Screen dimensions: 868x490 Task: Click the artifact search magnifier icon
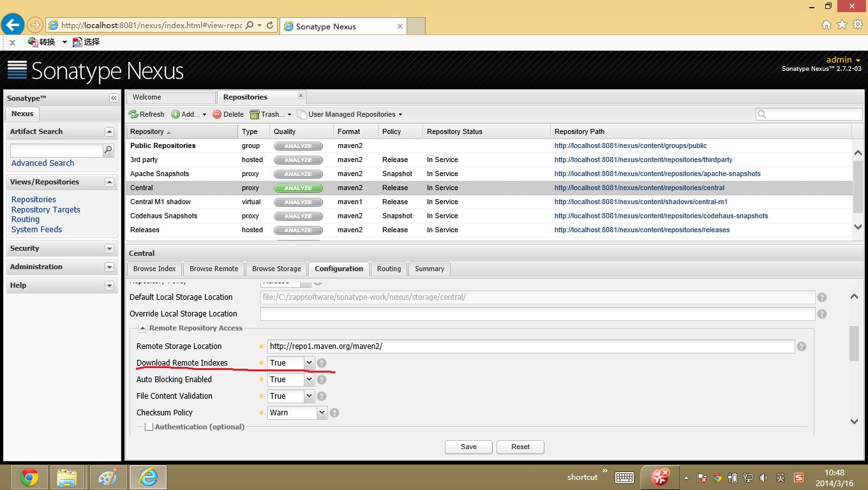(108, 151)
